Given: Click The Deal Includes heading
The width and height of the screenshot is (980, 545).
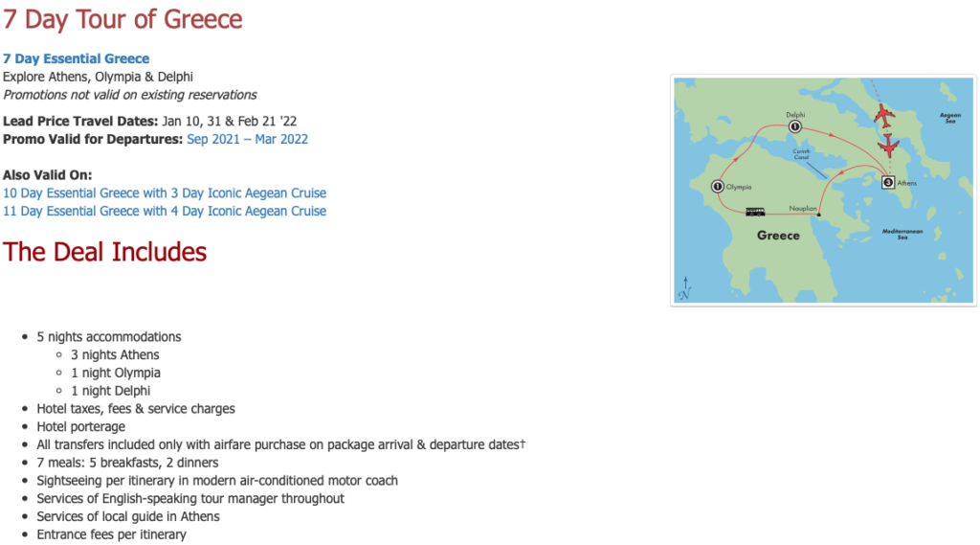Looking at the screenshot, I should 104,252.
